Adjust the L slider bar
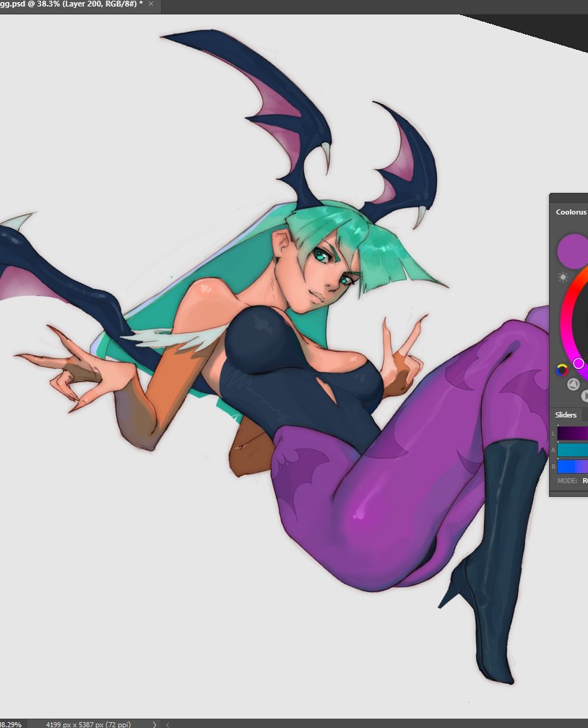The height and width of the screenshot is (728, 588). click(573, 433)
